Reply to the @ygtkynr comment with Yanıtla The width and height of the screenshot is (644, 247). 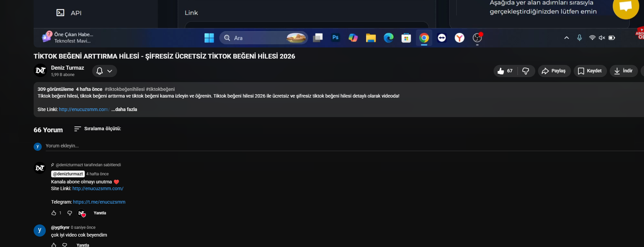(83, 245)
